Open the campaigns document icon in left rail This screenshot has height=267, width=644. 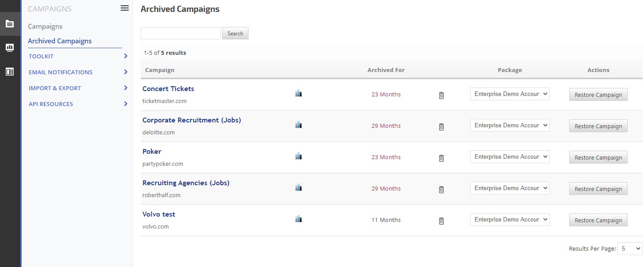click(x=10, y=24)
